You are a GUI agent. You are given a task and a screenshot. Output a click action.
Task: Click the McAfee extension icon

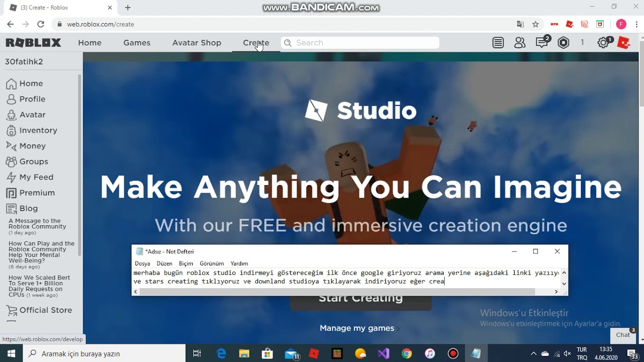(600, 24)
